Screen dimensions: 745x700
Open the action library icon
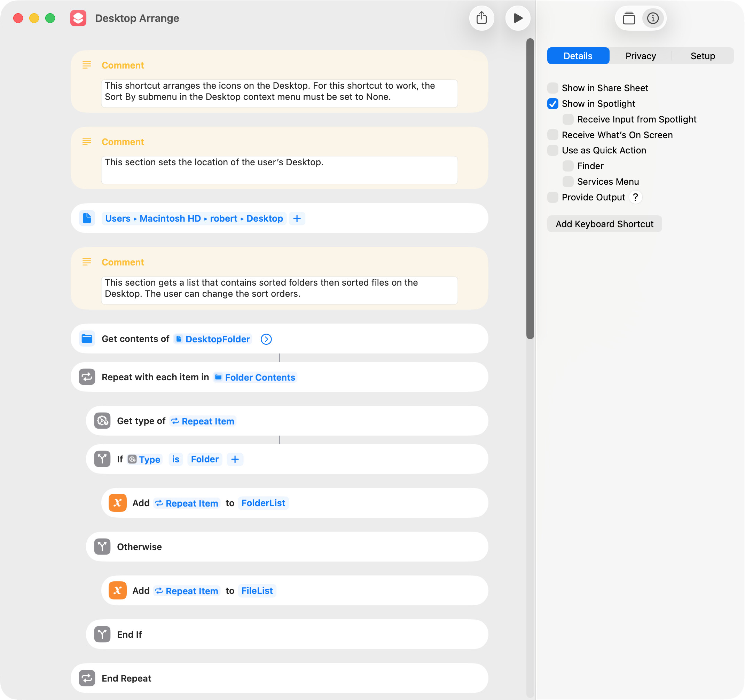click(628, 18)
